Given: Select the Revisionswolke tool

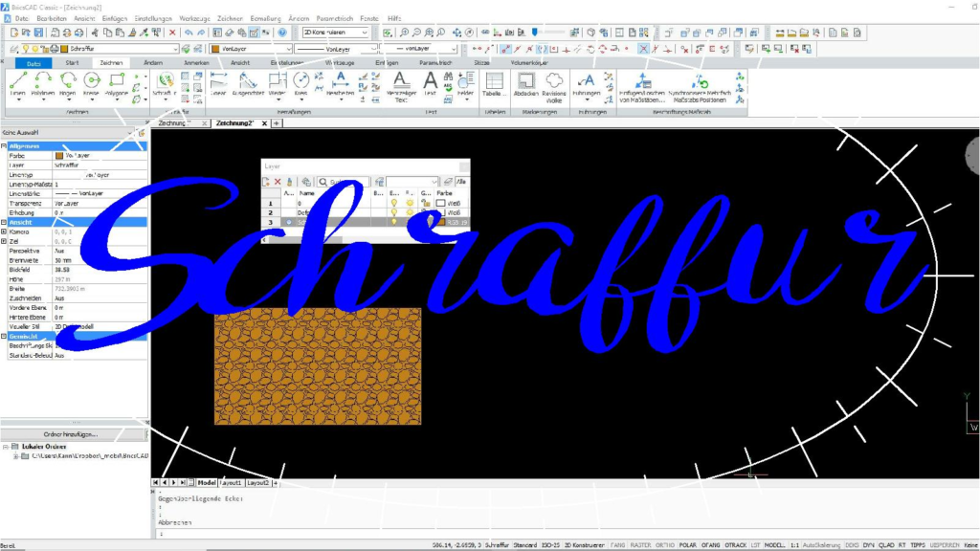Looking at the screenshot, I should coord(554,87).
